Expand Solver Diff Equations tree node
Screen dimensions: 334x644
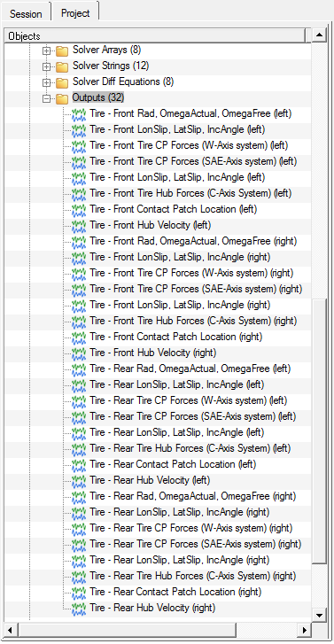click(47, 82)
